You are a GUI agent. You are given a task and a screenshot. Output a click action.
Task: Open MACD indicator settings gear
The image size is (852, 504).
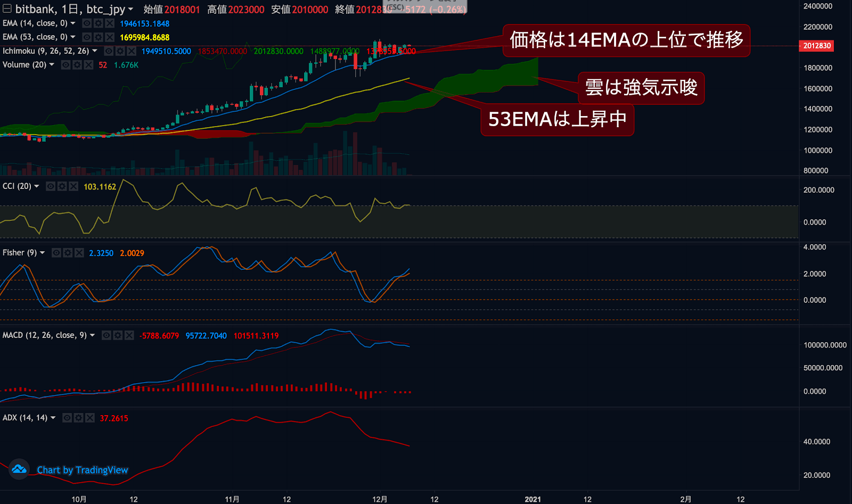(118, 335)
